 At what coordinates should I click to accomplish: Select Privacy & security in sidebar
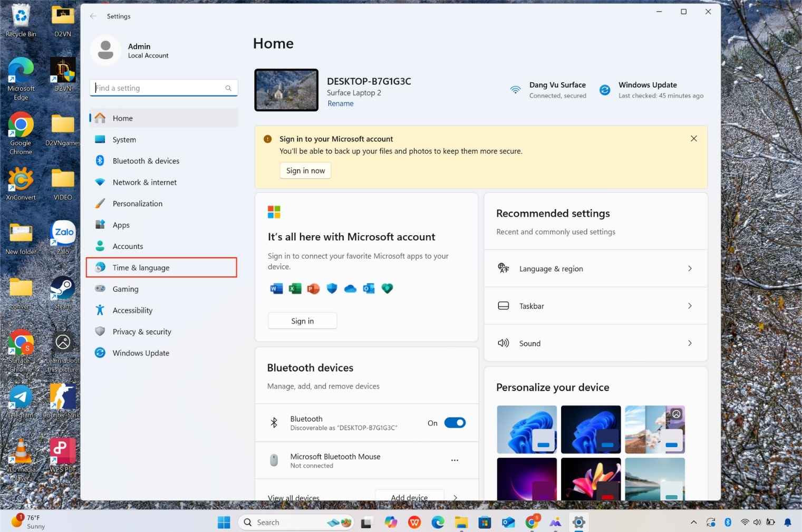pos(141,331)
